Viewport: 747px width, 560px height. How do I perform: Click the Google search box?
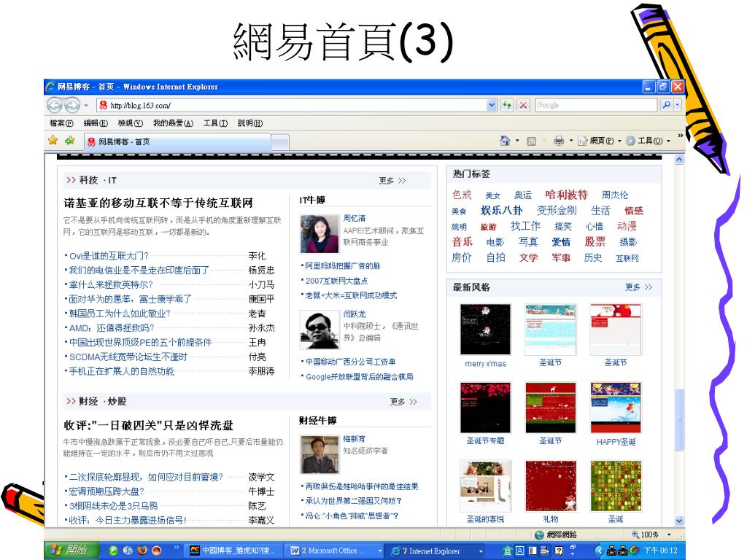[597, 105]
